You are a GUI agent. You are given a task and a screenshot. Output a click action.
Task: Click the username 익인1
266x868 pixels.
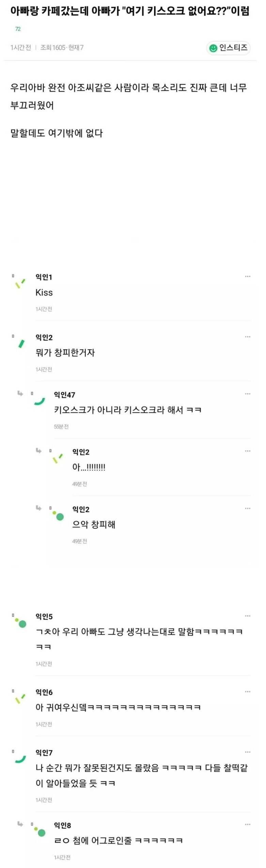pos(44,277)
